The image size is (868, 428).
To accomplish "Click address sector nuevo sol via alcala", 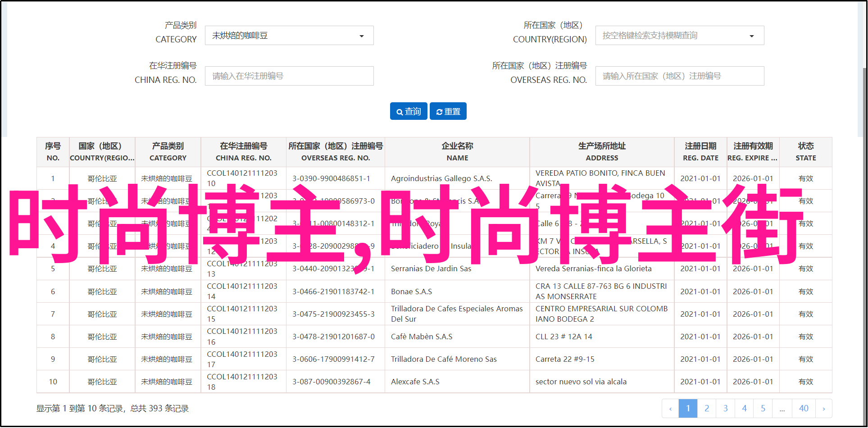I will 581,382.
